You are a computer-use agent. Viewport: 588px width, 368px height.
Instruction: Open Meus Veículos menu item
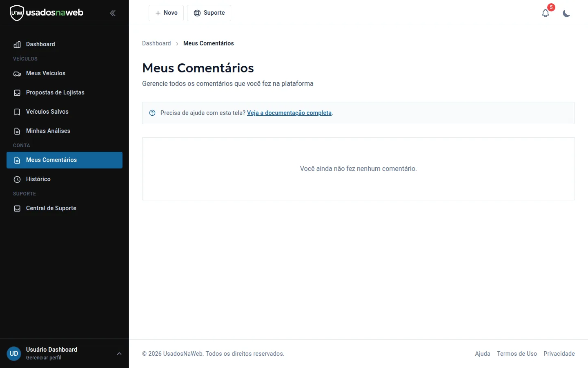pos(65,73)
